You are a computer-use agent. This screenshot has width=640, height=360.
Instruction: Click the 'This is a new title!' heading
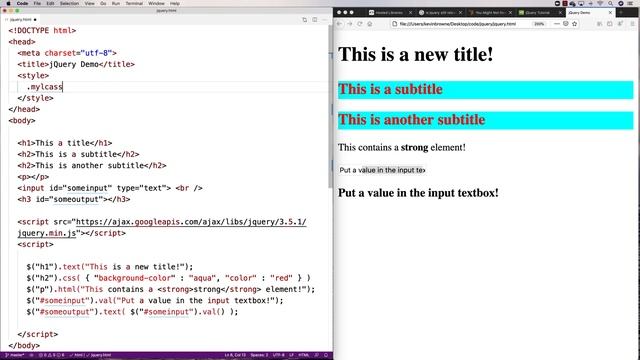click(416, 54)
